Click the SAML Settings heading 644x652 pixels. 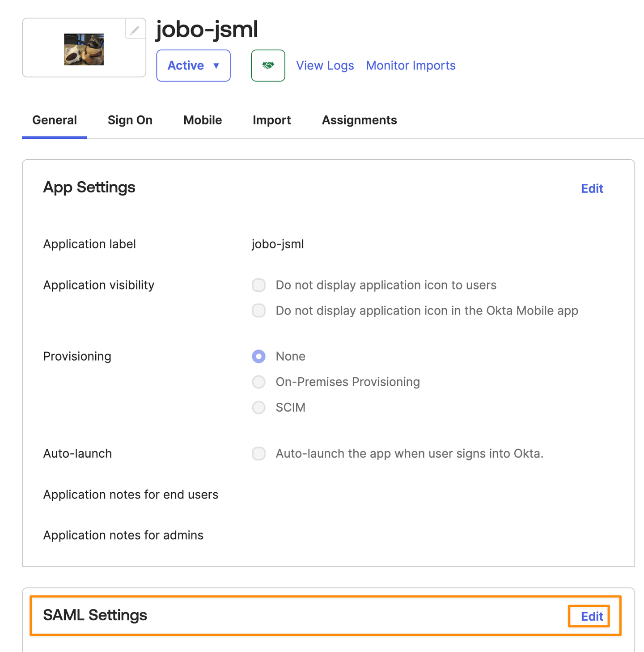(95, 615)
